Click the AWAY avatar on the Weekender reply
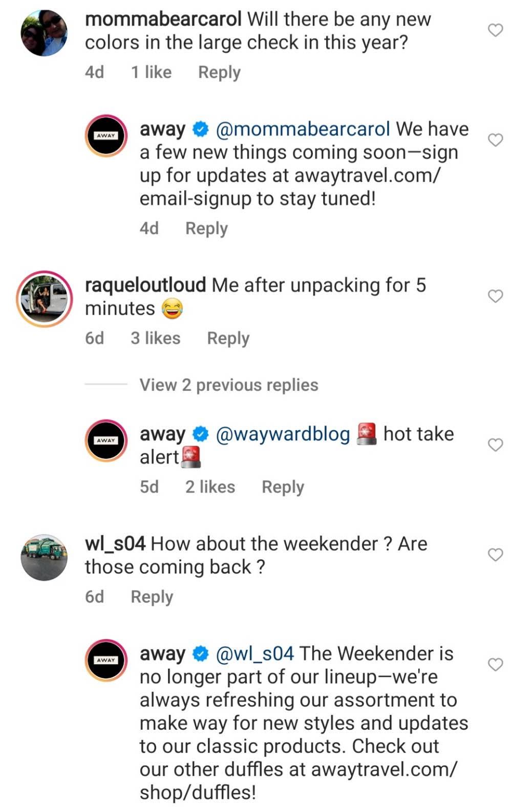This screenshot has width=532, height=807. tap(105, 657)
